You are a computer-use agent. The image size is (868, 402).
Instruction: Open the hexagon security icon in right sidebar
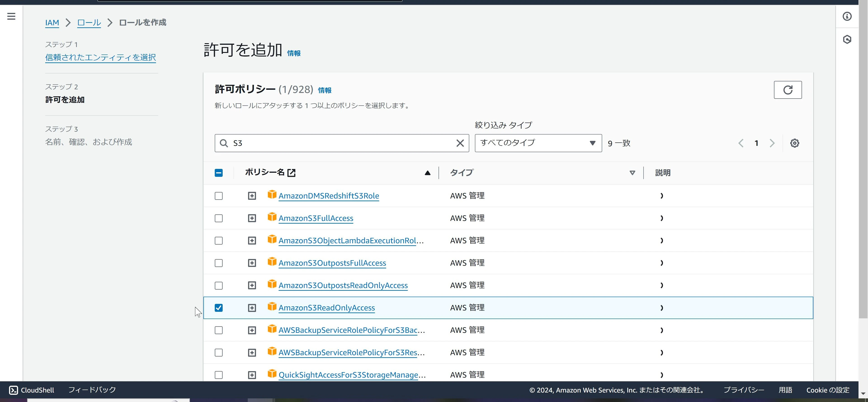[x=847, y=39]
